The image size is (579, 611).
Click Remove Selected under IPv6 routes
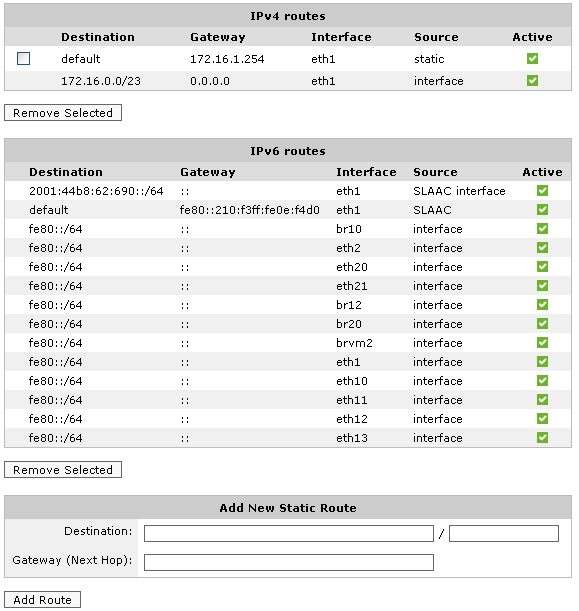click(63, 470)
